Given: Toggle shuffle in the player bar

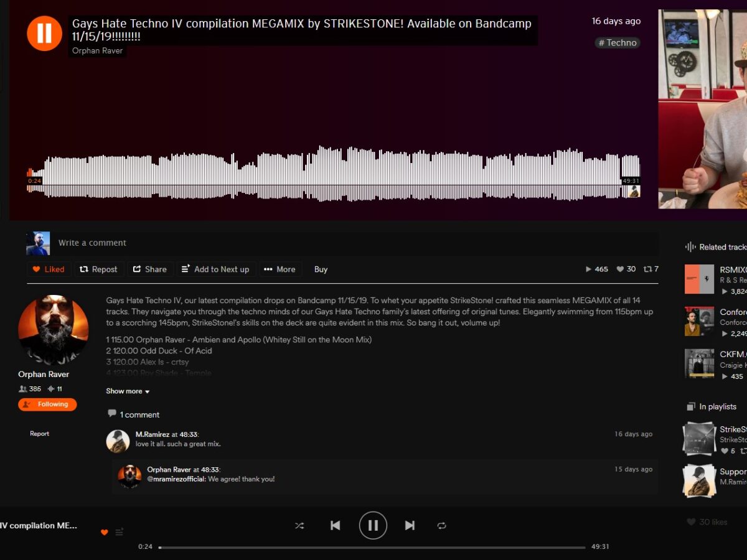Looking at the screenshot, I should pyautogui.click(x=299, y=526).
